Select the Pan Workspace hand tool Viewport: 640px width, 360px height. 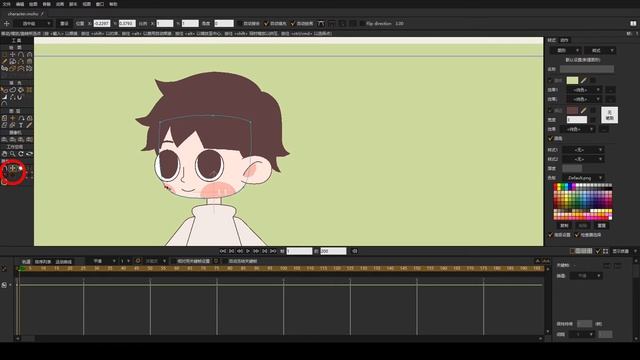4,154
